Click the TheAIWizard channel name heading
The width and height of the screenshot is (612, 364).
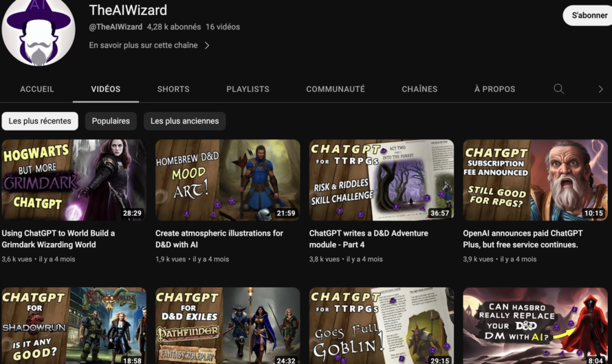(128, 10)
